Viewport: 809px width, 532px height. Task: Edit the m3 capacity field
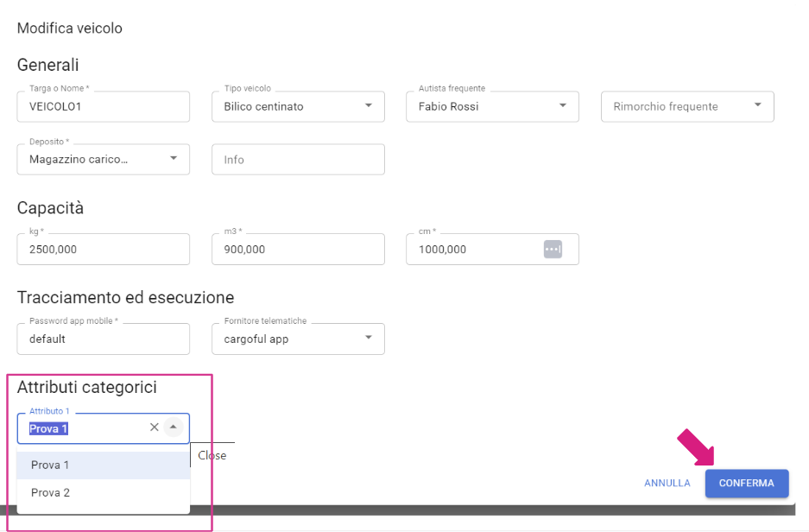click(298, 250)
